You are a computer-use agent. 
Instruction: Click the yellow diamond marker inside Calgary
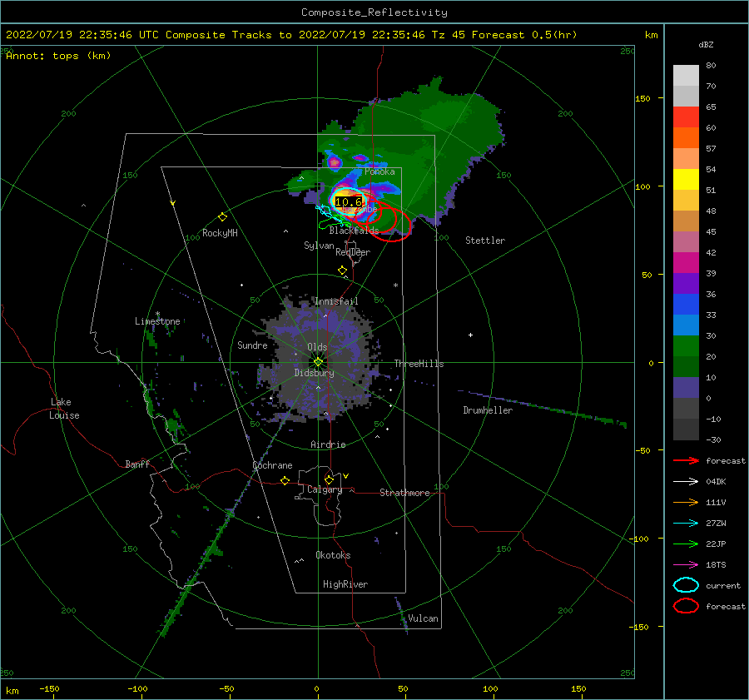(x=329, y=479)
